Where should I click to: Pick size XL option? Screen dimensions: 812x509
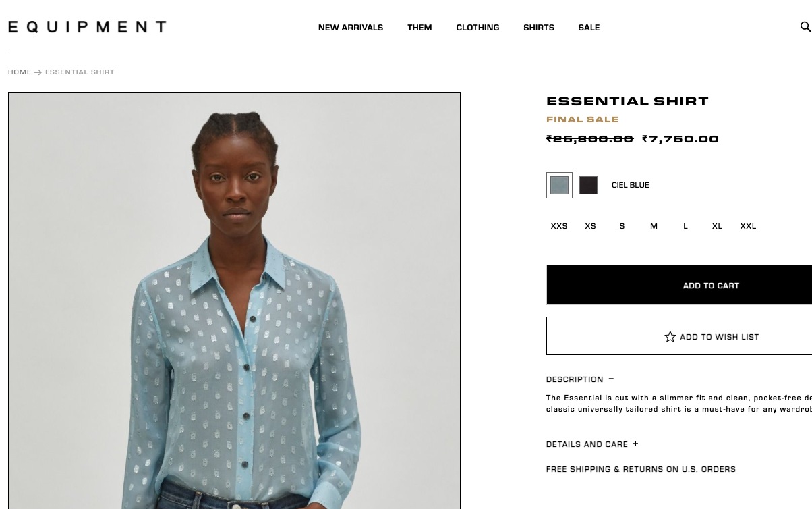tap(717, 226)
